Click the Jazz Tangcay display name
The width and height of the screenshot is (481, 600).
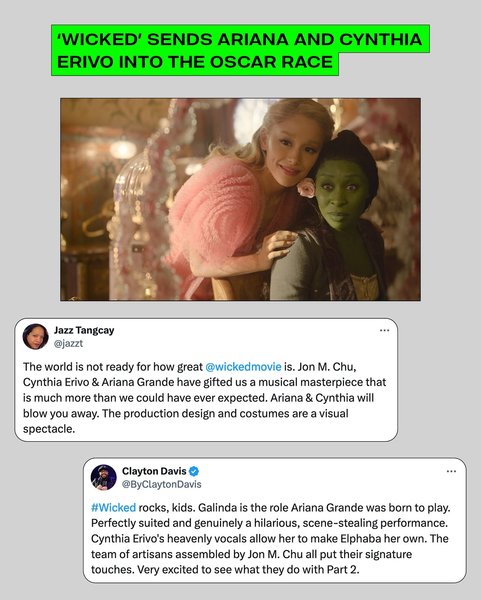[x=84, y=330]
